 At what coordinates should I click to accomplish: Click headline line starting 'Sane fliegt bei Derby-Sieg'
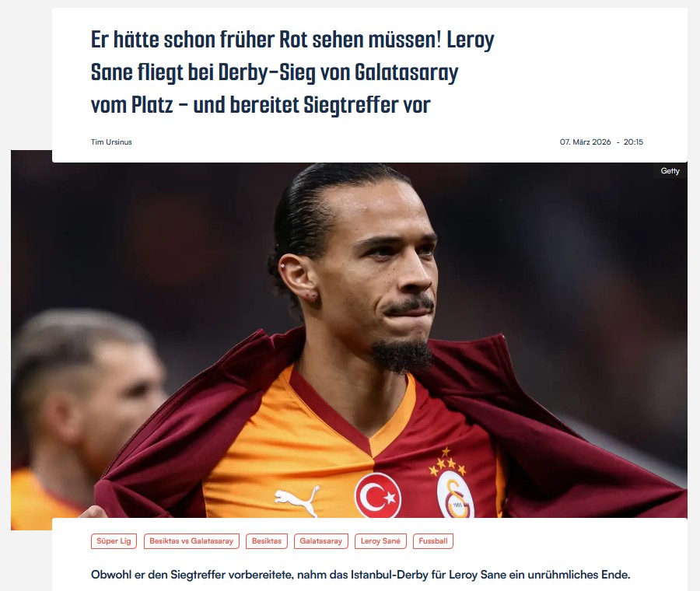(275, 72)
